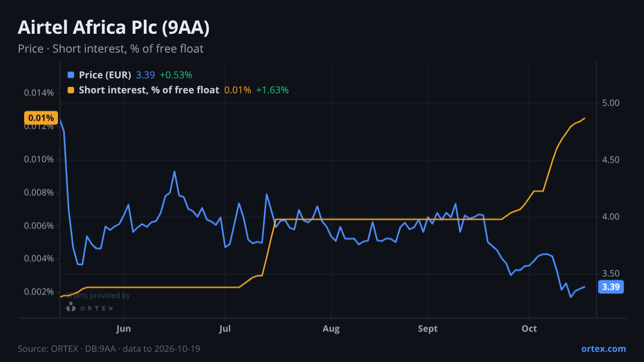Click the +1.63% short interest change value
The width and height of the screenshot is (644, 362).
[x=272, y=90]
